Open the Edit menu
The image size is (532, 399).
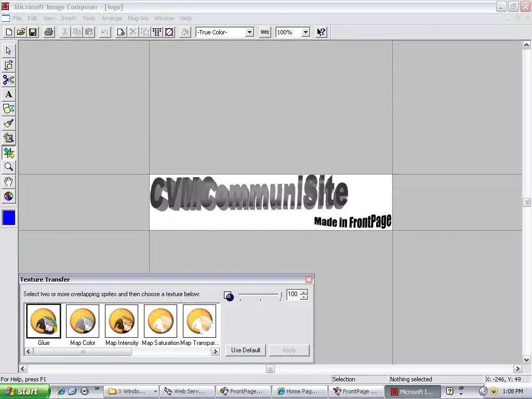point(32,18)
